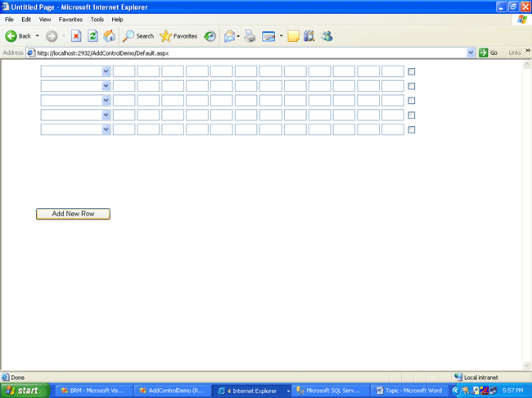Check the second row checkbox

tap(411, 86)
